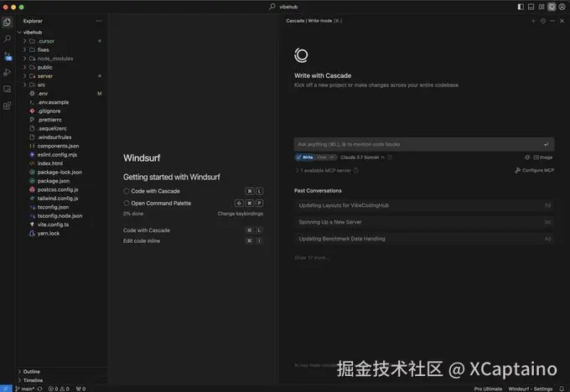
Task: Click the info icon next to Claude 3.7 Sonnet
Action: click(390, 157)
